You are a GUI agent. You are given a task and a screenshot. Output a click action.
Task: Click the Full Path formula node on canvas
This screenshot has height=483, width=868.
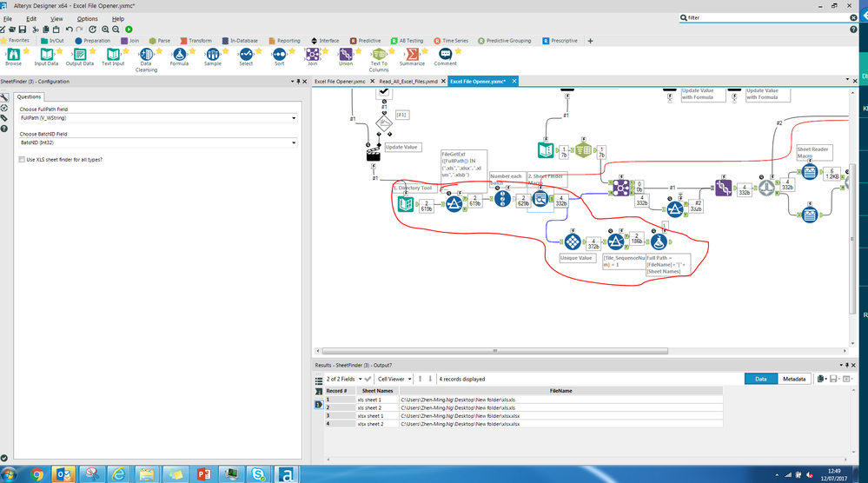coord(659,241)
